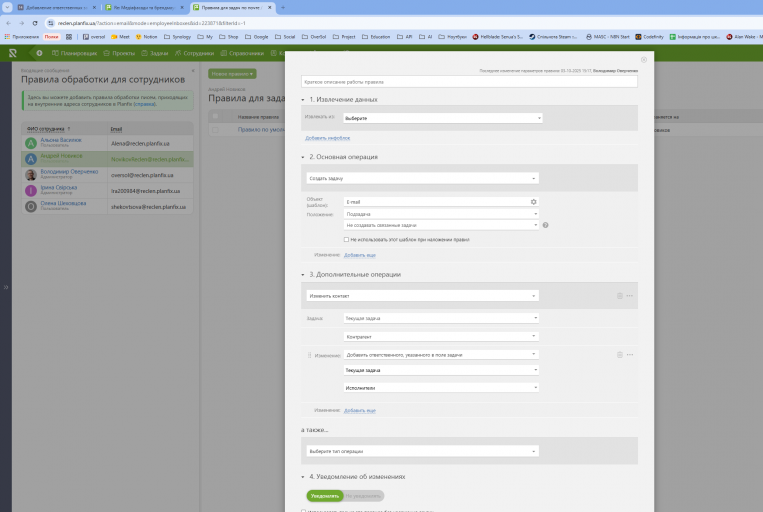
Task: Click the site info icon in address bar
Action: pos(51,23)
